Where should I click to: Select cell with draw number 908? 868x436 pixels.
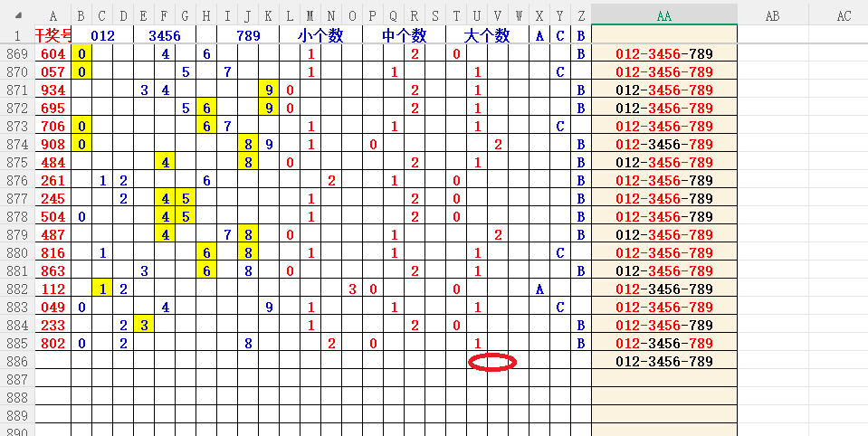point(53,145)
